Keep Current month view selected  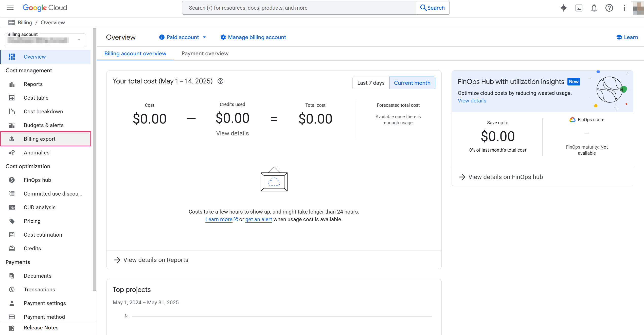pyautogui.click(x=412, y=83)
